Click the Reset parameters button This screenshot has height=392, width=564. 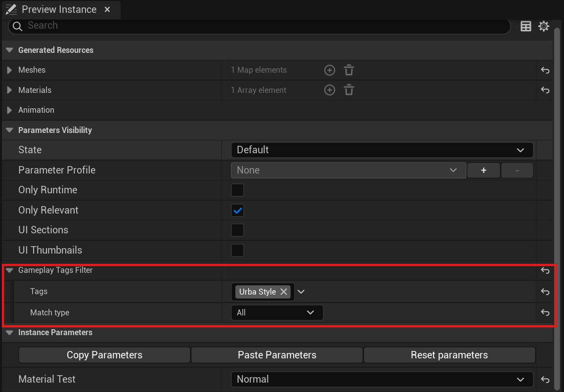(449, 355)
